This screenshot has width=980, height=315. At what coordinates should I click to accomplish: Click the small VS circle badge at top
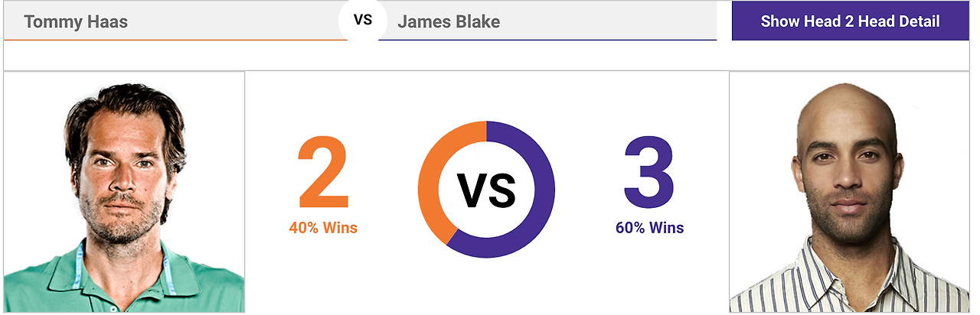point(363,20)
